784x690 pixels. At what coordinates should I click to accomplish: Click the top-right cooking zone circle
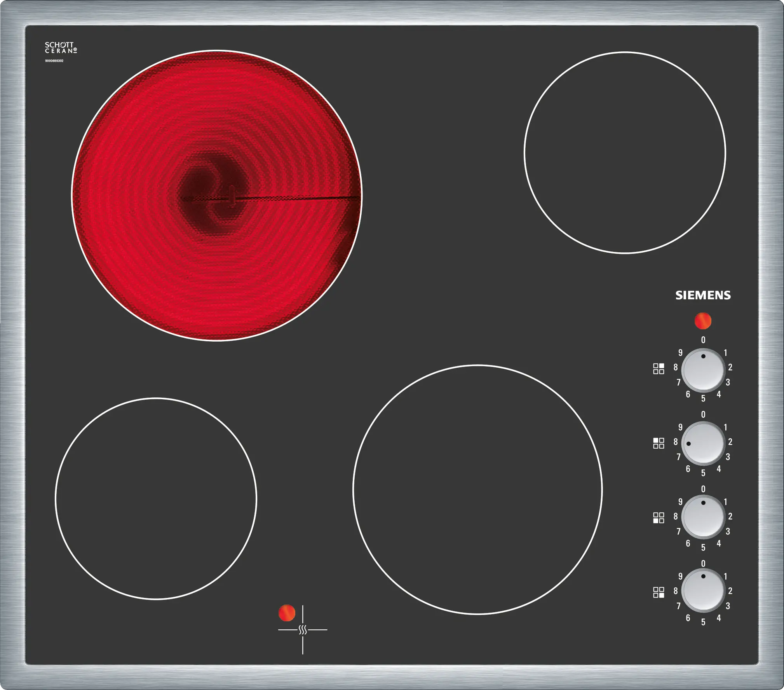pyautogui.click(x=625, y=153)
